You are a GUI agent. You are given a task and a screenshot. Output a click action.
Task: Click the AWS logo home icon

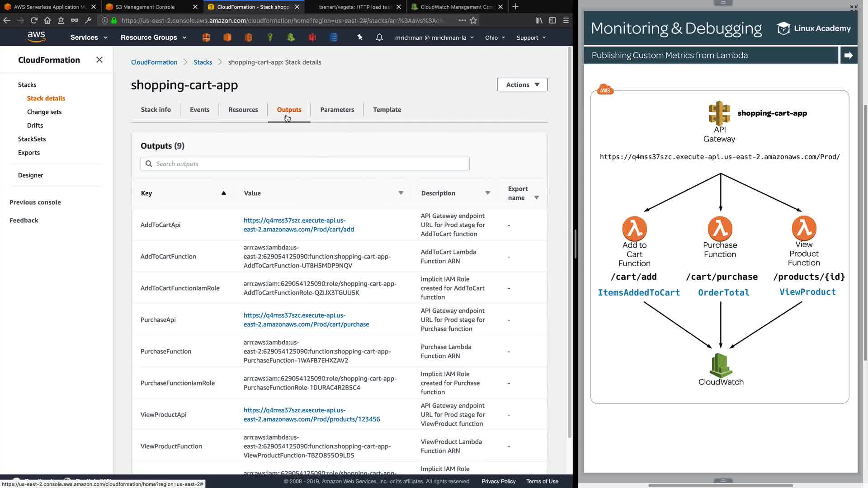coord(36,37)
